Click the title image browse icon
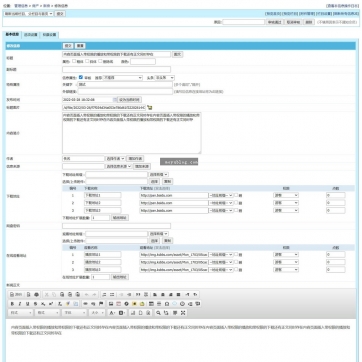Image resolution: width=362 pixels, height=362 pixels. click(150, 107)
